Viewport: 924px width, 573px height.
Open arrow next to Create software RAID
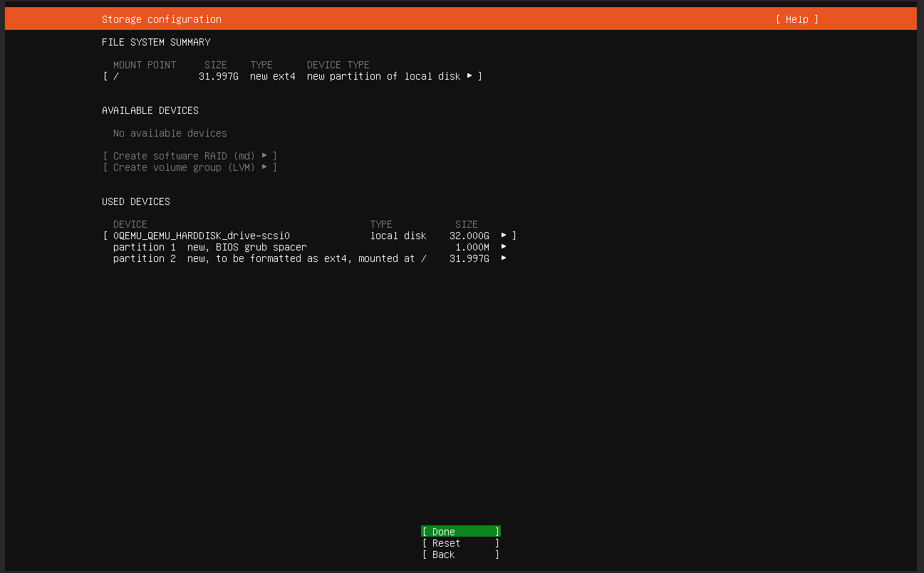coord(264,156)
